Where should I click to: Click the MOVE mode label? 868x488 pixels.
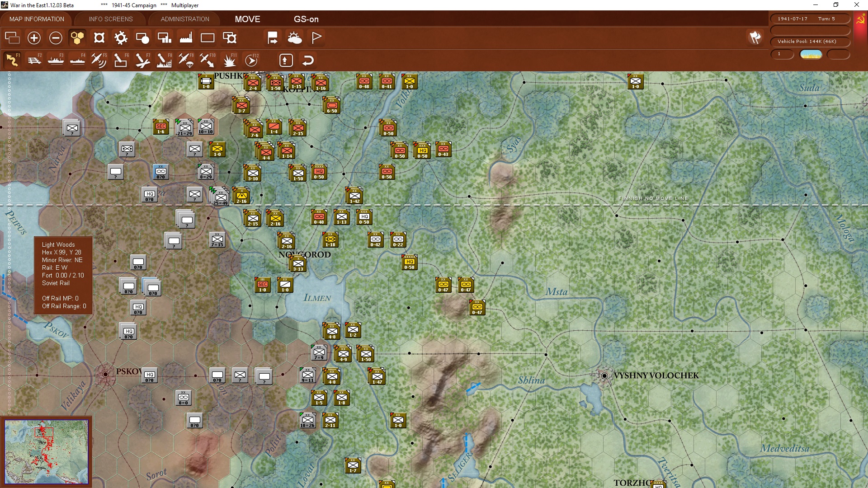coord(247,19)
